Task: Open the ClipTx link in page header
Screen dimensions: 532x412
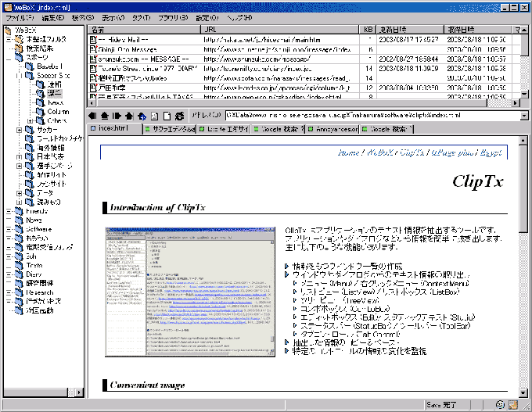Action: pyautogui.click(x=412, y=152)
